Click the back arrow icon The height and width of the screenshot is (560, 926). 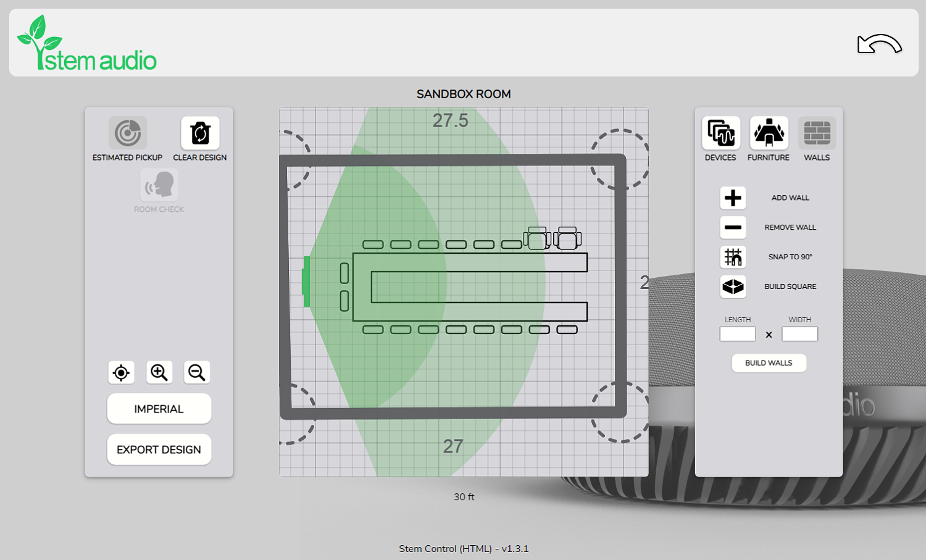(879, 44)
